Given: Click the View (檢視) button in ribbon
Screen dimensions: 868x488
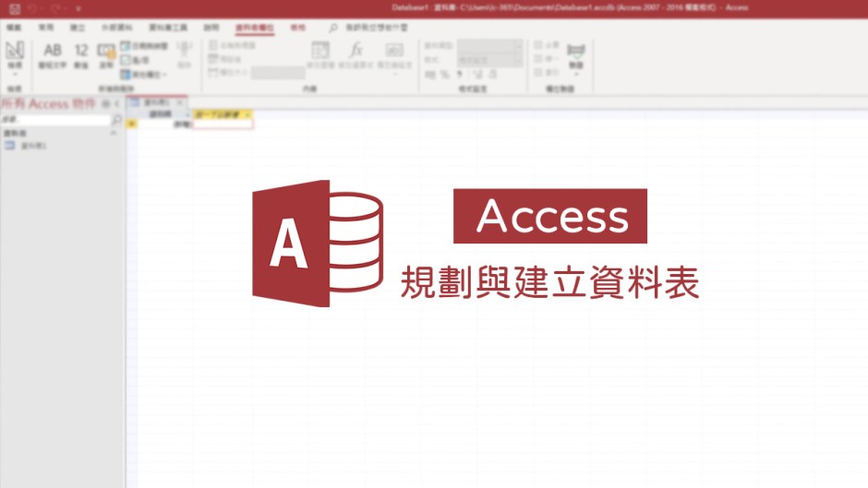Looking at the screenshot, I should 15,55.
